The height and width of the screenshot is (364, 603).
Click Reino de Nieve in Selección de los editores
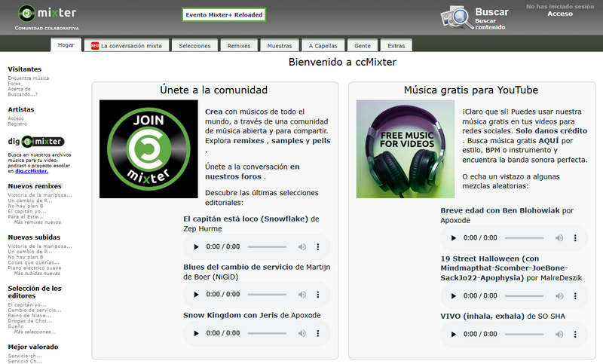coord(29,316)
